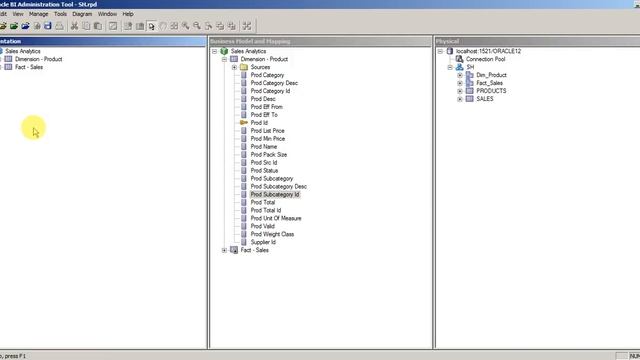Select the Prod Valid column

[x=262, y=226]
